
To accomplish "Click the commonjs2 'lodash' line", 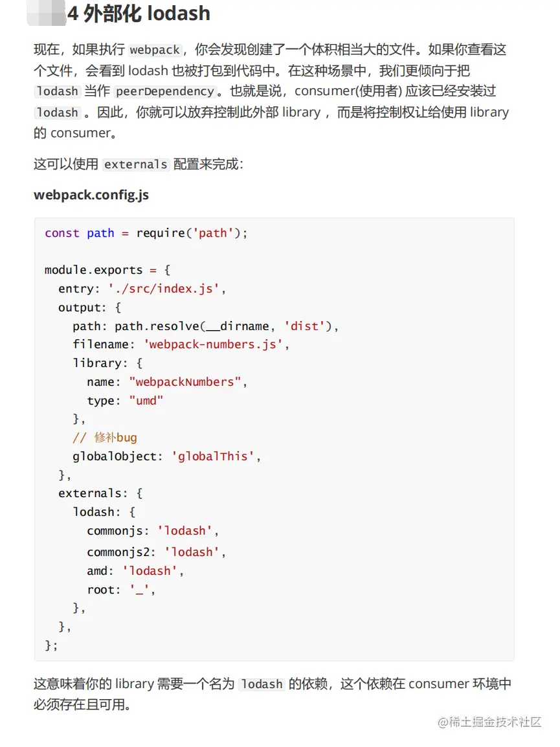I will tap(156, 552).
